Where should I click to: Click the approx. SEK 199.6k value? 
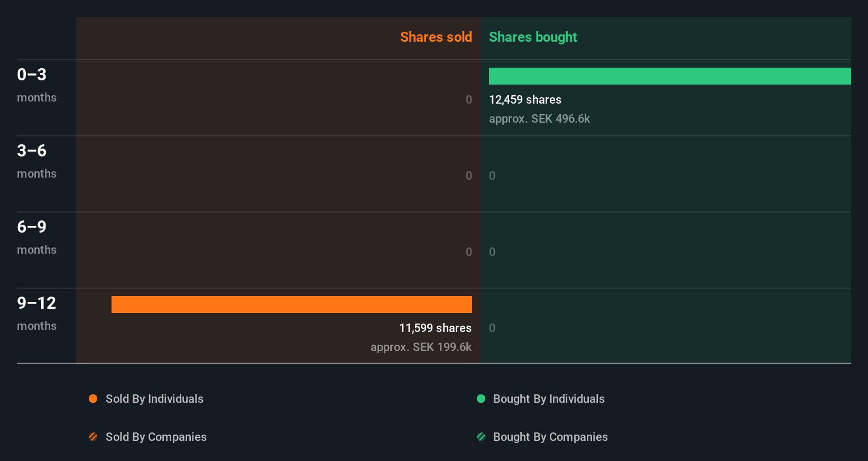pyautogui.click(x=421, y=347)
